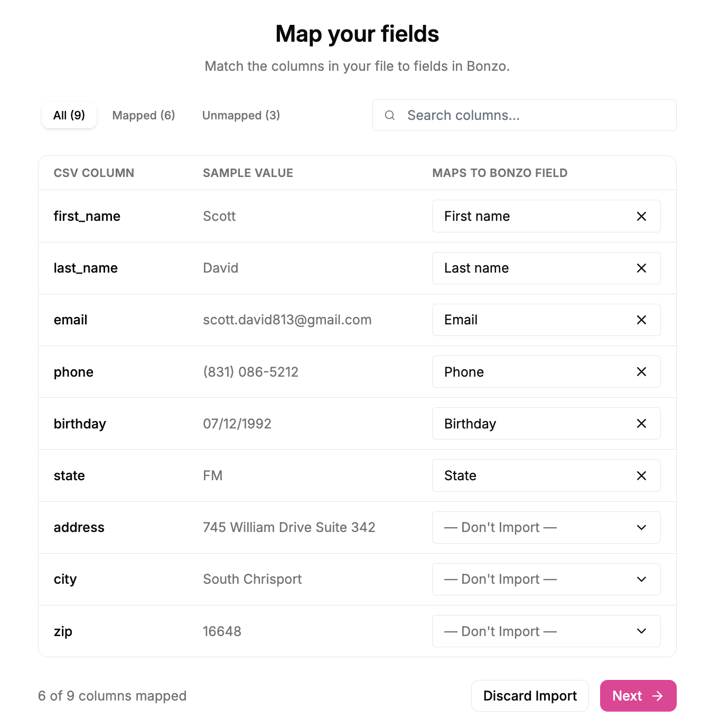710x728 pixels.
Task: Clear the Email mapping X icon
Action: tap(641, 320)
